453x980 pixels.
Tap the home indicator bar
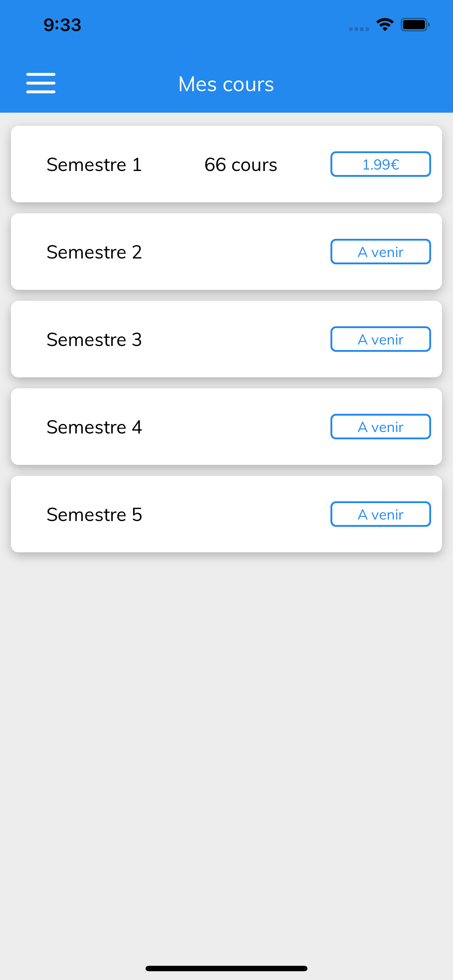[x=226, y=968]
